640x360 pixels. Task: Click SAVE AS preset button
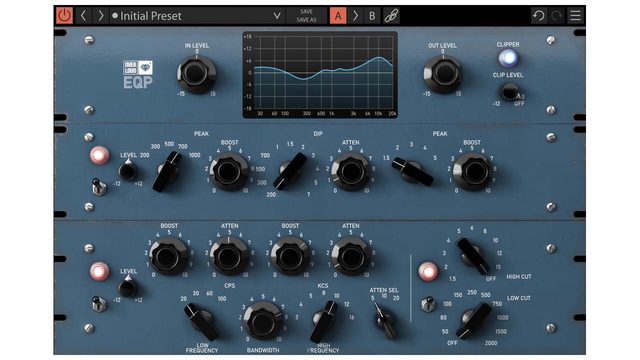pyautogui.click(x=306, y=20)
